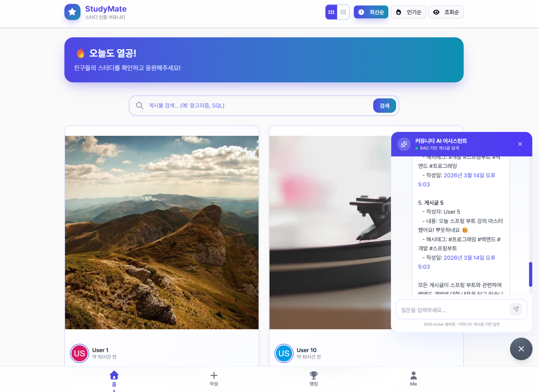
Task: Click the '작성자: User 5' line
Action: coord(441,212)
